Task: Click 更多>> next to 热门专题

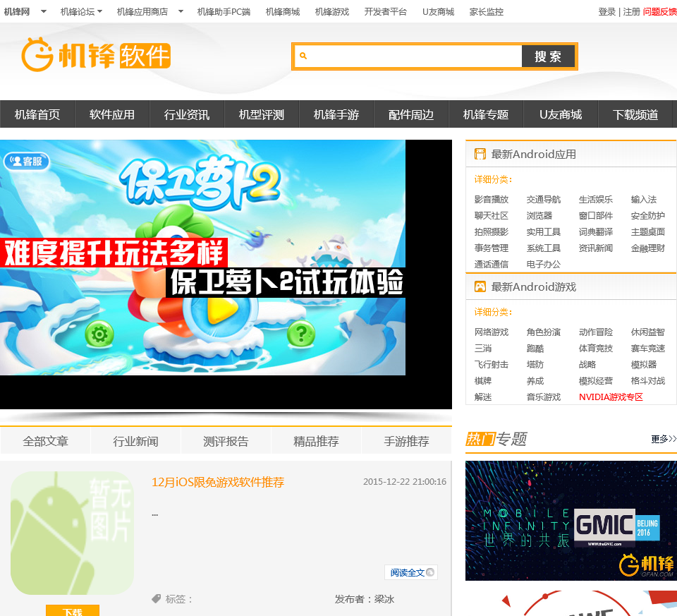Action: pyautogui.click(x=664, y=439)
